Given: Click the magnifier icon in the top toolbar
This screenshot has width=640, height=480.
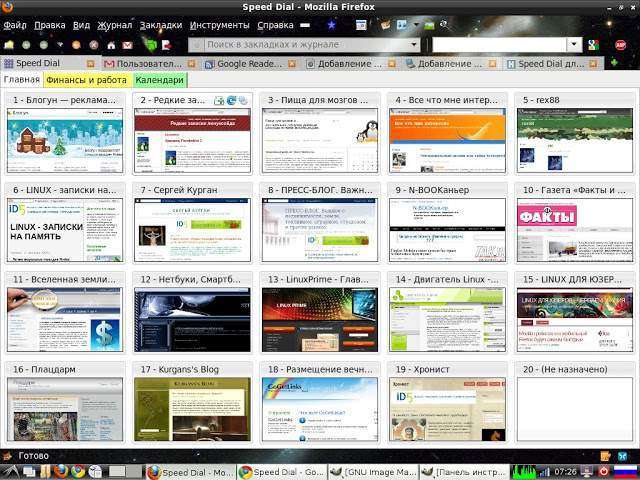Looking at the screenshot, I should (444, 25).
